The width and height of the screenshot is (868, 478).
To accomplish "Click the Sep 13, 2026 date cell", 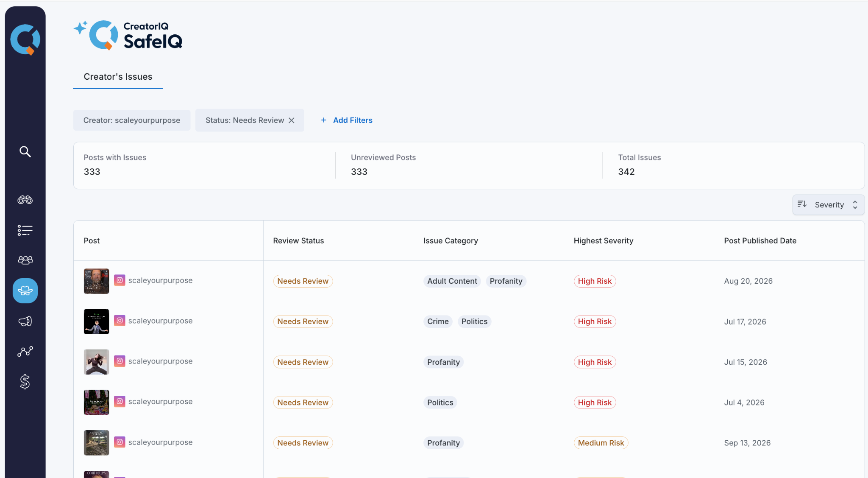I will (x=747, y=443).
